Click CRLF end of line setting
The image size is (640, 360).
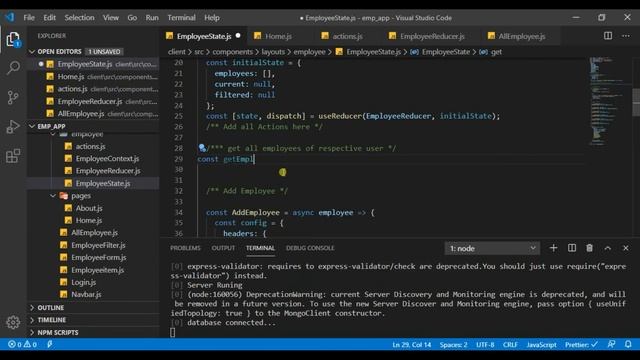point(510,344)
